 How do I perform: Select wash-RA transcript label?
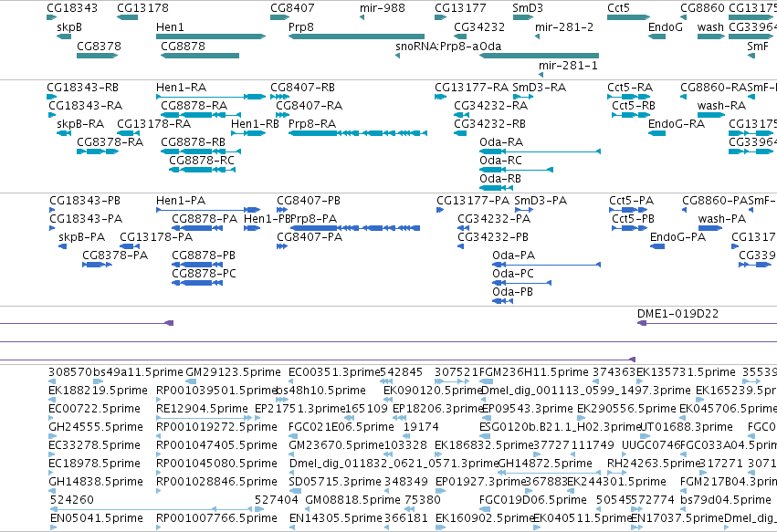pyautogui.click(x=721, y=106)
